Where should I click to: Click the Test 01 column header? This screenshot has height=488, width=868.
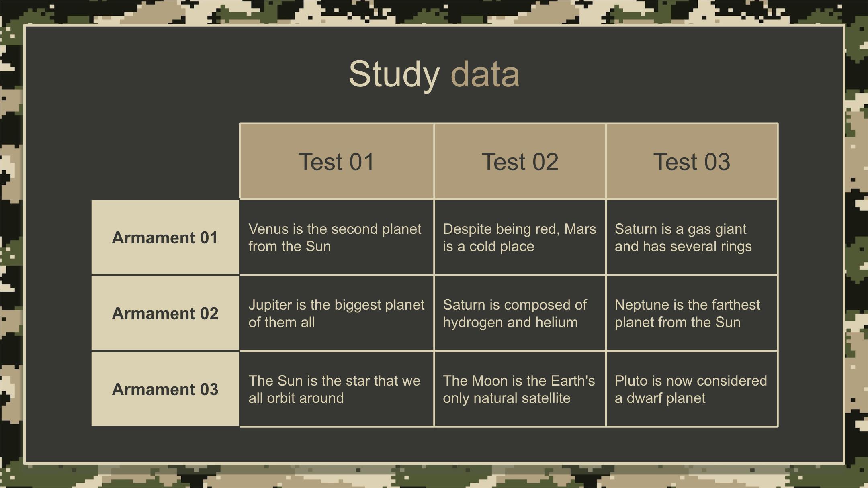point(337,161)
